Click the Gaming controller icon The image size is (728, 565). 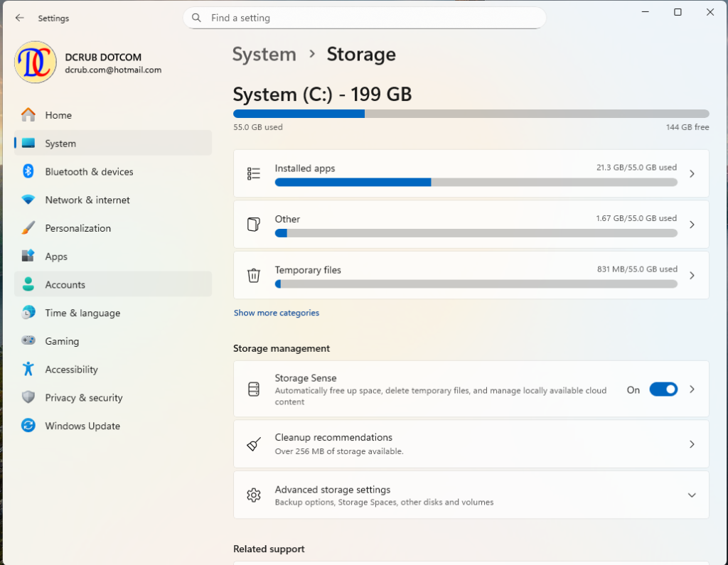(28, 340)
